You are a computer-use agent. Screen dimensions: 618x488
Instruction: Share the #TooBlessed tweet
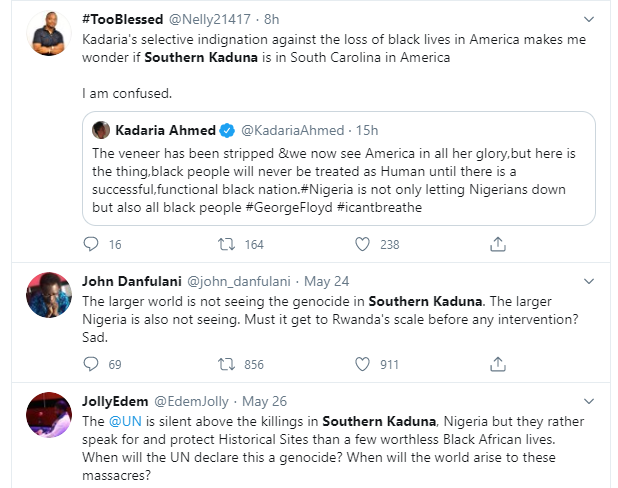coord(498,244)
